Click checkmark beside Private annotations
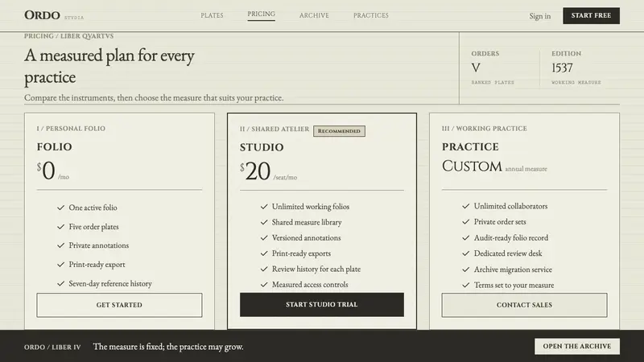The image size is (644, 362). point(61,245)
